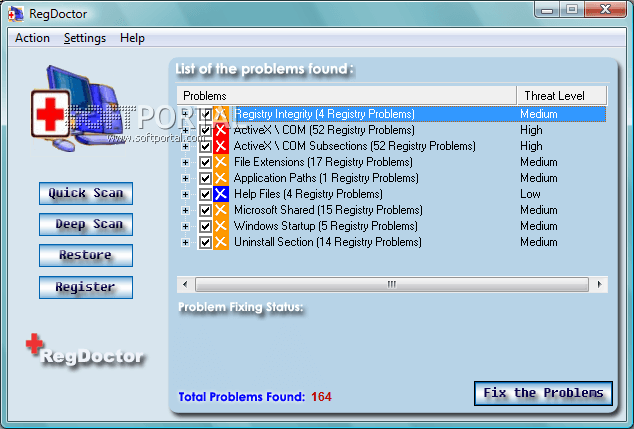The image size is (634, 429).
Task: Click Fix the Problems button
Action: click(x=543, y=393)
